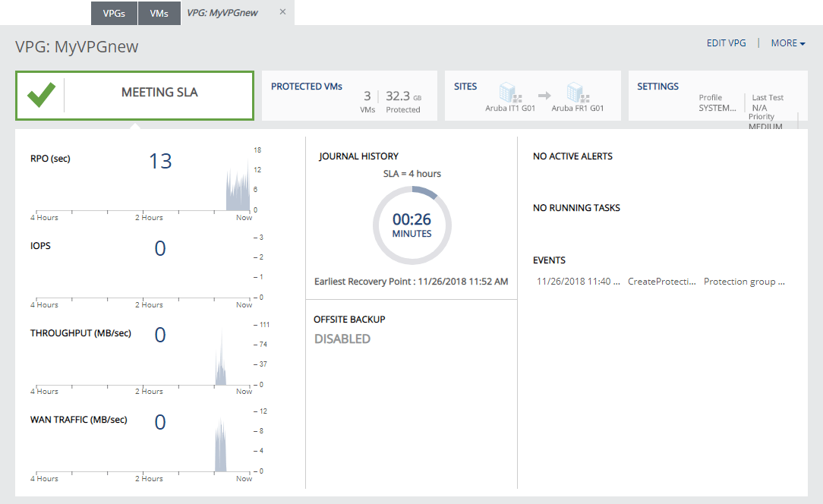
Task: Click the WAN TRAFFIC graph spike
Action: pos(221,446)
